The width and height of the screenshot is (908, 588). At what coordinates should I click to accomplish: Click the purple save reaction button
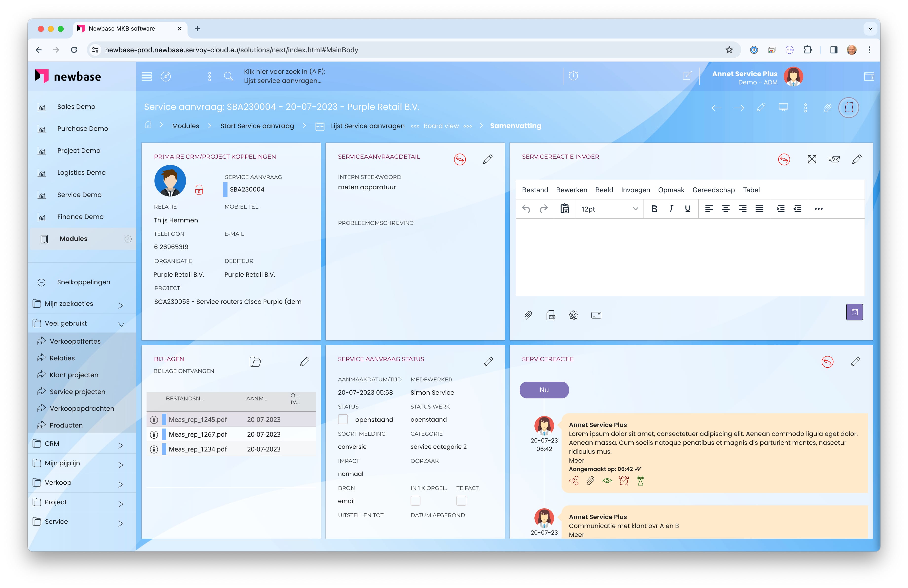(854, 312)
